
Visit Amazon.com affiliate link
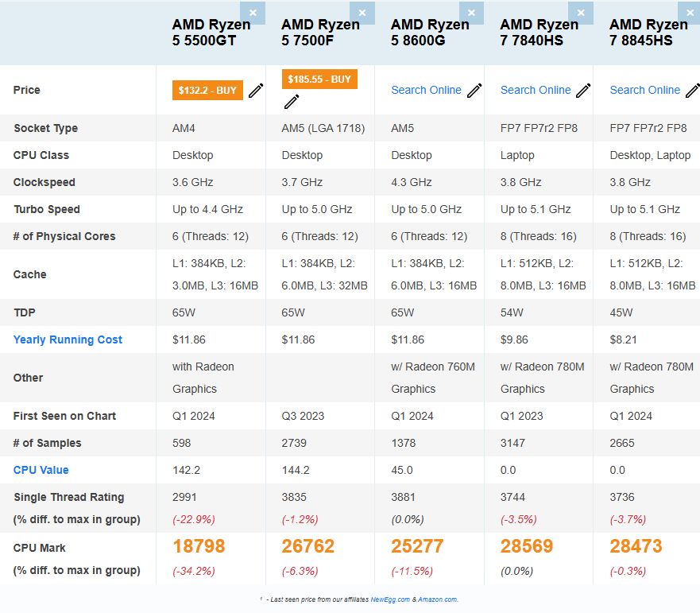[438, 599]
